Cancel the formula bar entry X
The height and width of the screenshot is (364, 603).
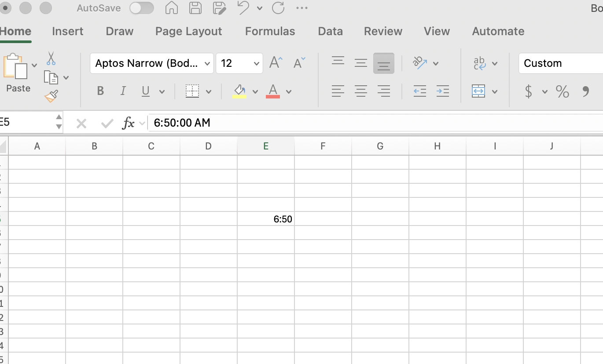(x=81, y=124)
